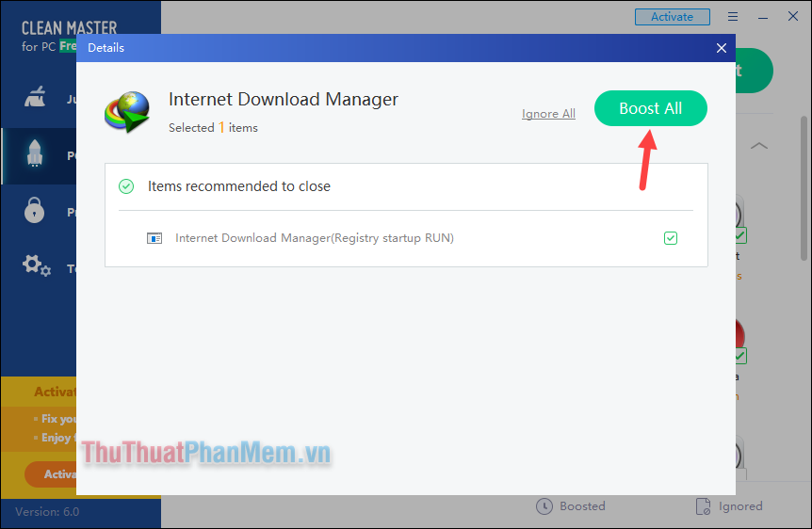Click the Boosted clock icon at bottom
Screen dimensions: 812x529
pyautogui.click(x=544, y=506)
